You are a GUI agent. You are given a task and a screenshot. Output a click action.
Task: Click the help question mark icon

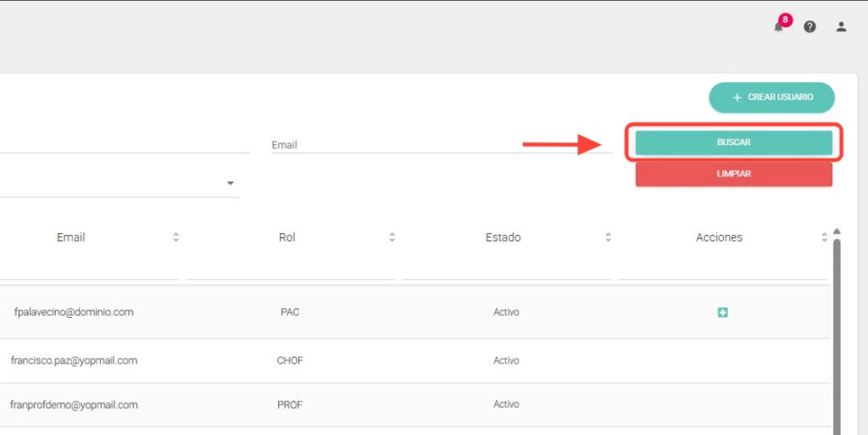810,26
